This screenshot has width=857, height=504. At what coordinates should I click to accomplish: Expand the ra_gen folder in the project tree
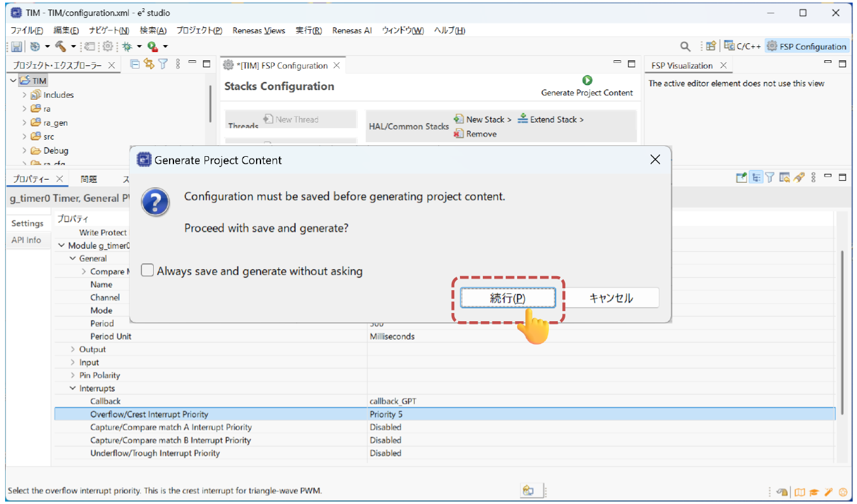coord(24,123)
